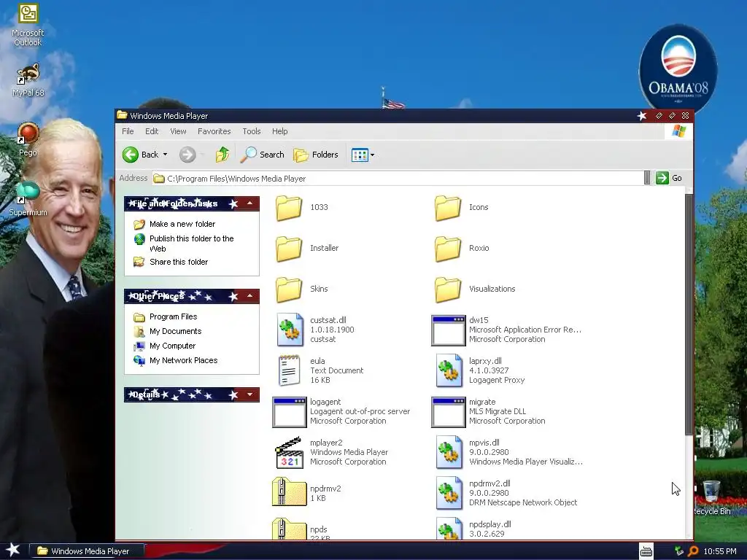Select the npdrmv2 zipped folder icon
747x560 pixels.
click(x=289, y=492)
